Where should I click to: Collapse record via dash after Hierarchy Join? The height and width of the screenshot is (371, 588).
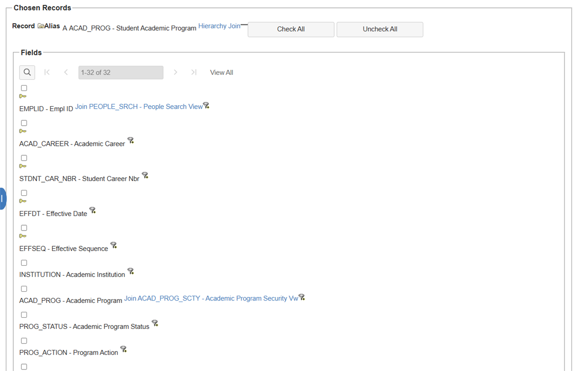tap(244, 24)
